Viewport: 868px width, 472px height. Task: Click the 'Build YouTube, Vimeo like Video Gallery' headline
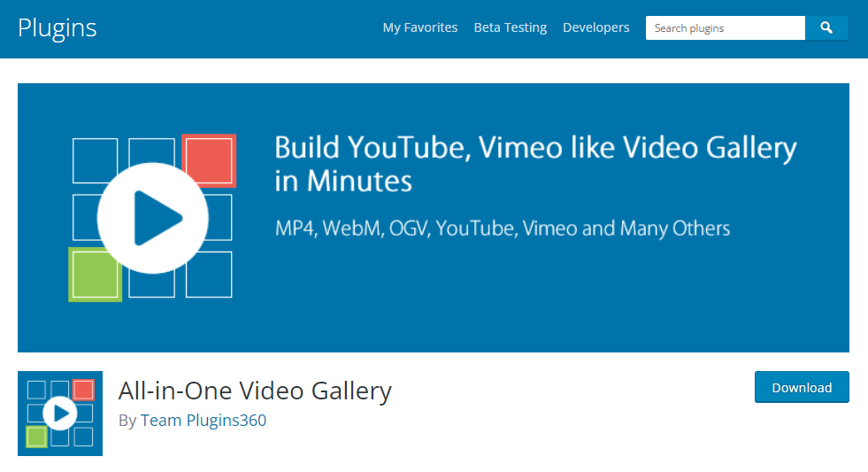tap(535, 164)
